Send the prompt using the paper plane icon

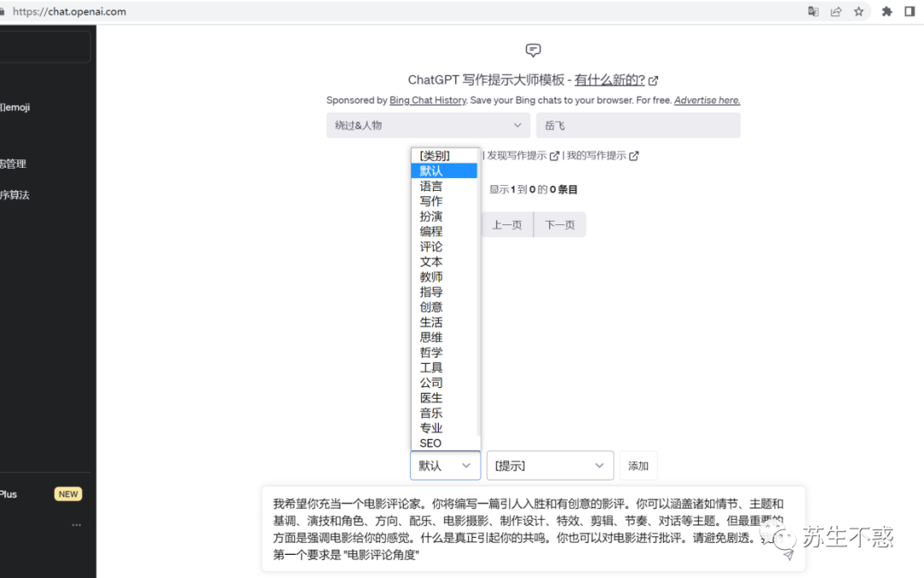point(786,555)
